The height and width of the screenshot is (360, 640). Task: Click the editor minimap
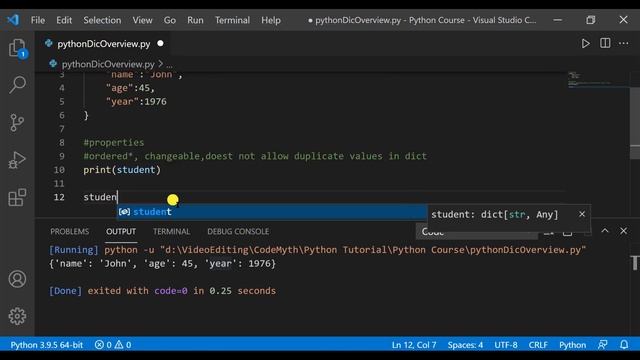(598, 80)
